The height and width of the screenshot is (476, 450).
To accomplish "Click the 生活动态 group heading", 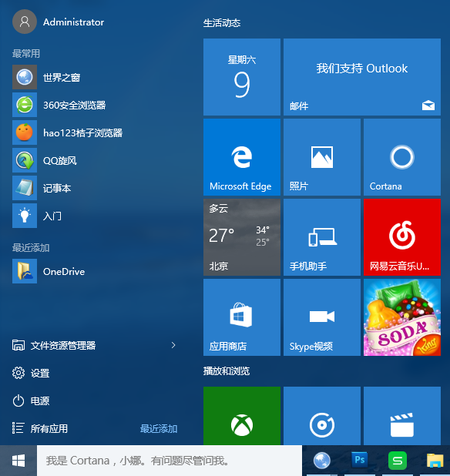I will (x=222, y=23).
